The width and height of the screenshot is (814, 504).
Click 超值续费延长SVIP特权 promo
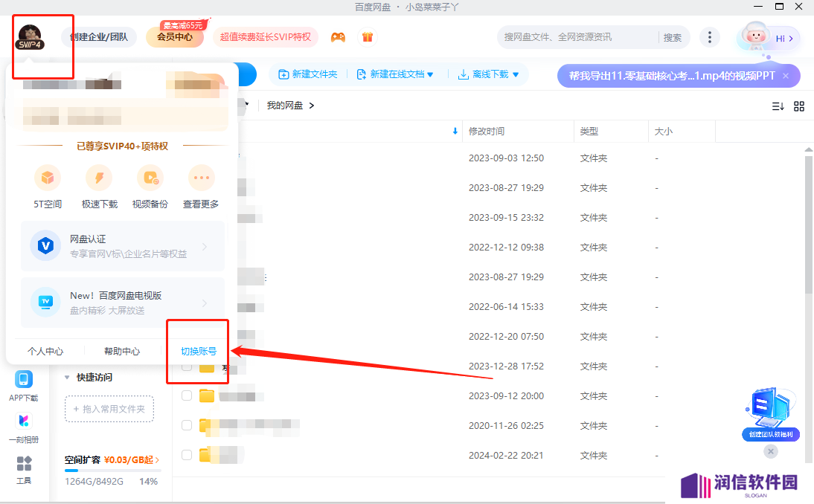[x=266, y=37]
